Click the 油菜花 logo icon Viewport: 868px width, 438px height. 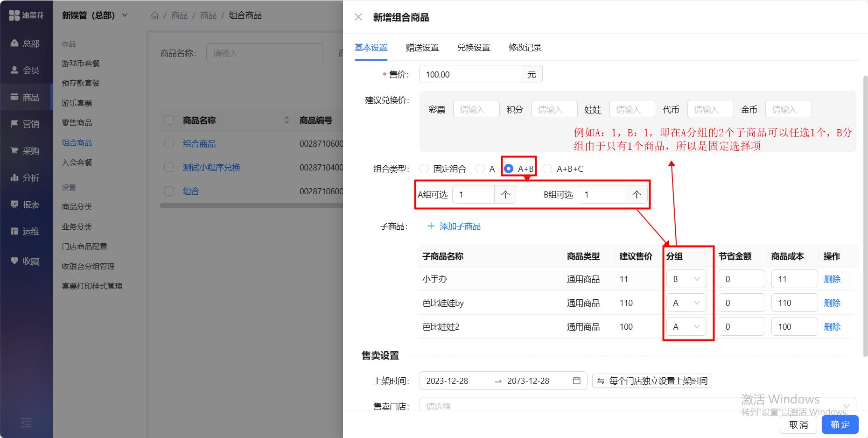click(14, 15)
